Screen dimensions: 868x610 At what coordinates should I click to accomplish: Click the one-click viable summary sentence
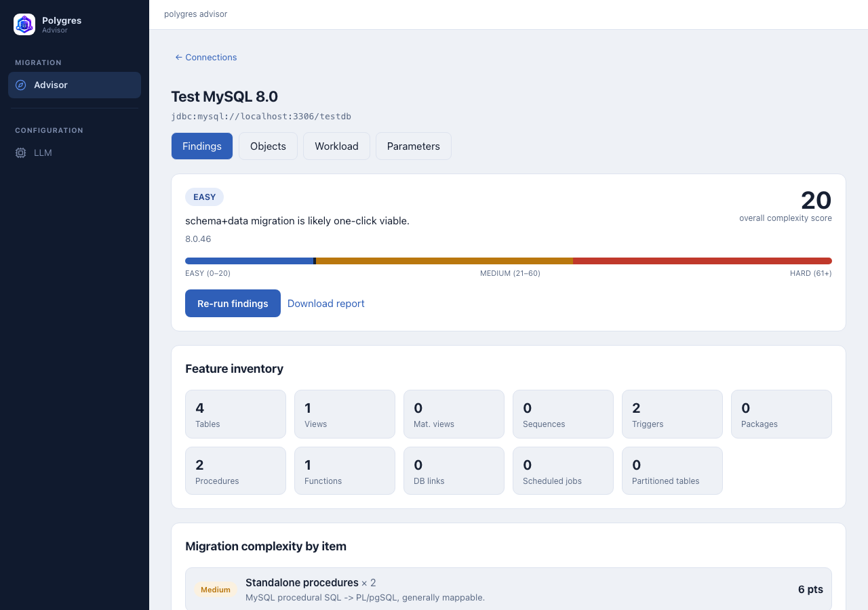coord(297,221)
